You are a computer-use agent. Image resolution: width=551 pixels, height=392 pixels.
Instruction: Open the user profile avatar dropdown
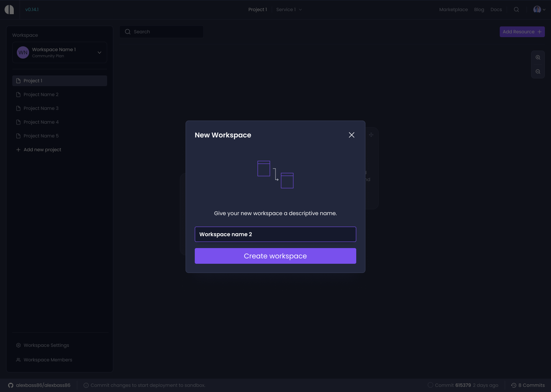point(537,9)
